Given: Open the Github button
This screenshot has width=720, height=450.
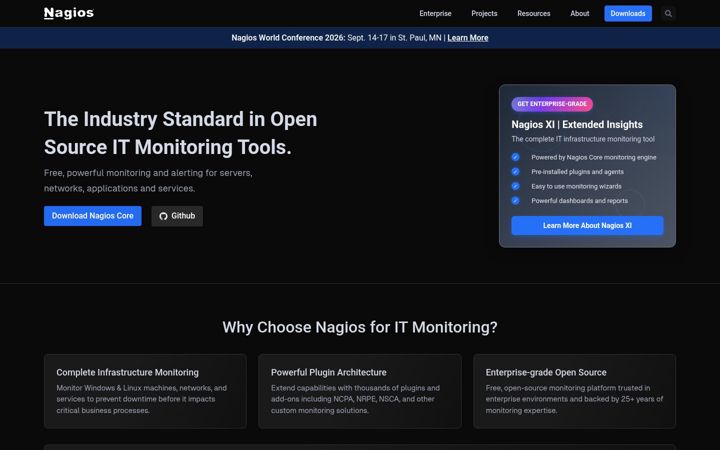Looking at the screenshot, I should click(177, 216).
